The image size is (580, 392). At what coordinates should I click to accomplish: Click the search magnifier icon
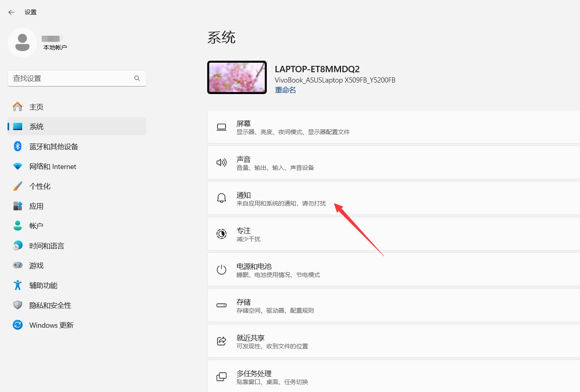(137, 78)
